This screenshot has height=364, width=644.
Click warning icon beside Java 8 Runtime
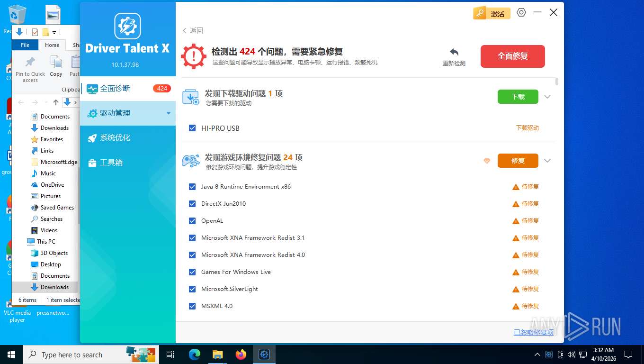coord(516,187)
